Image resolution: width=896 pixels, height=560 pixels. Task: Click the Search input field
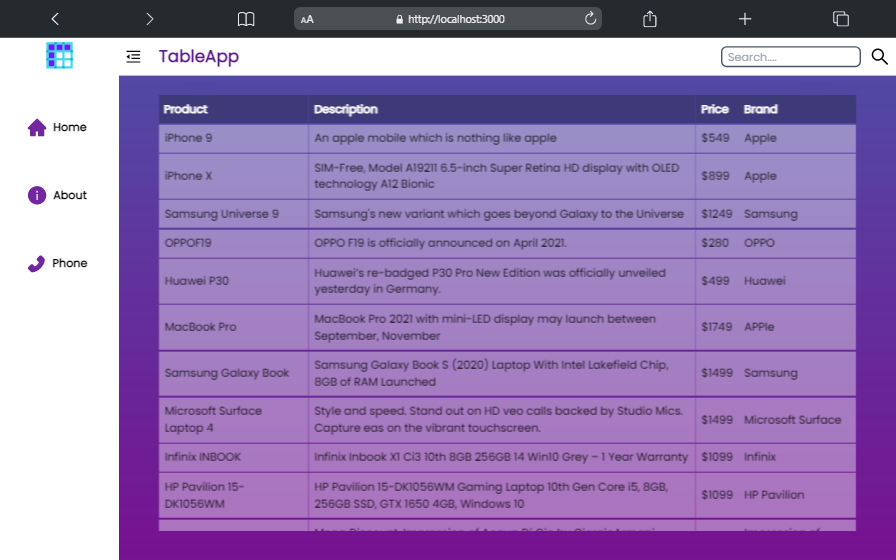790,57
